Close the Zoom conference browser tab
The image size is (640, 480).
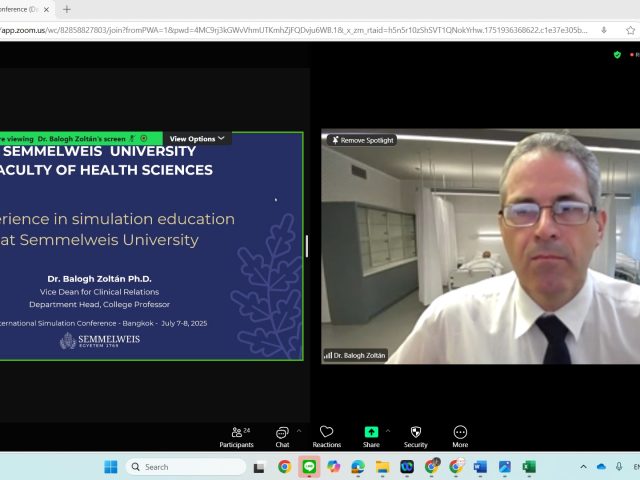(47, 9)
